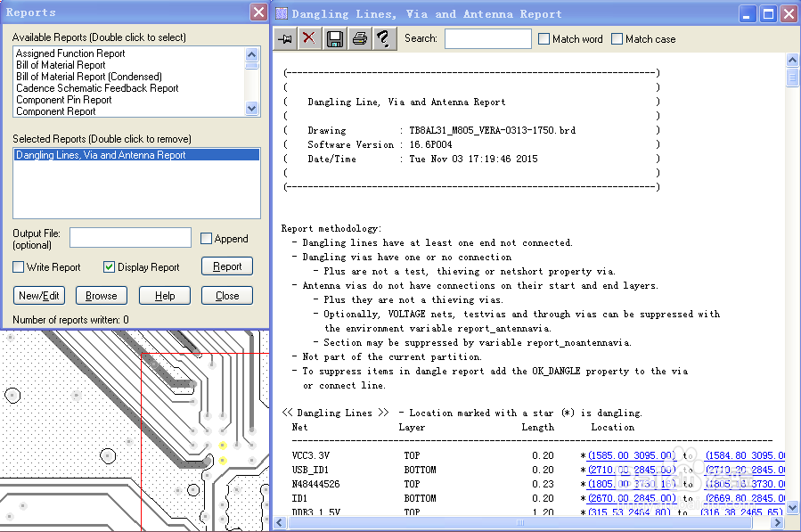The height and width of the screenshot is (532, 801).
Task: Tick the Write Report checkbox
Action: 19,266
